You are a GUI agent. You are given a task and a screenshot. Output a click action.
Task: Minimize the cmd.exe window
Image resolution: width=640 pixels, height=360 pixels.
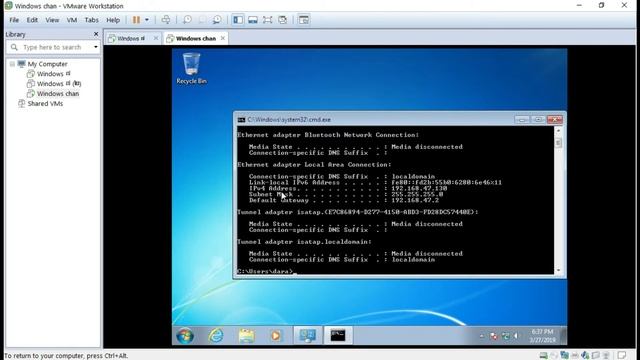point(522,120)
